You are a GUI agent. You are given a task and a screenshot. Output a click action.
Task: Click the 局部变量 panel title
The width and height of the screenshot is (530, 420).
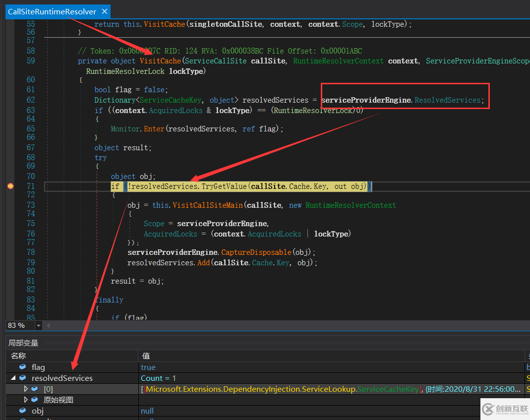point(23,343)
